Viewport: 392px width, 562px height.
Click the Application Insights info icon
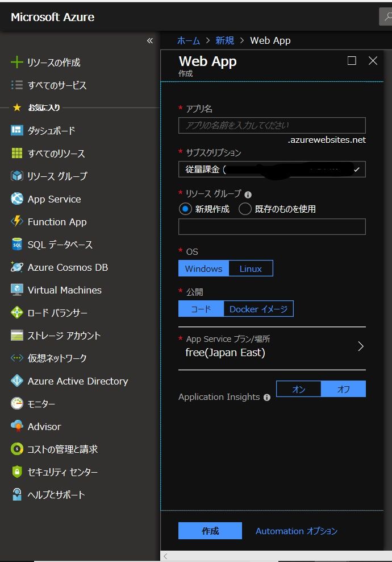[266, 397]
